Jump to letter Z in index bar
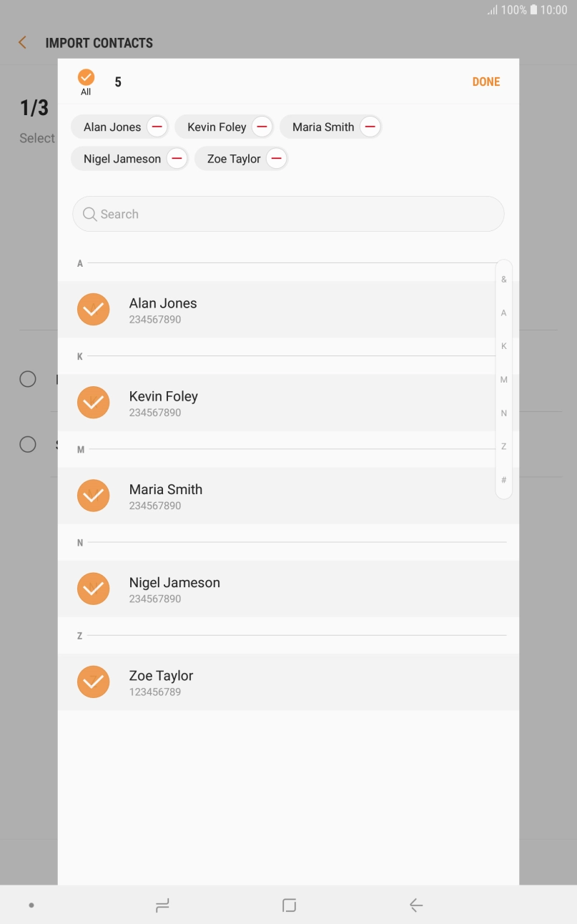This screenshot has width=577, height=924. click(504, 446)
